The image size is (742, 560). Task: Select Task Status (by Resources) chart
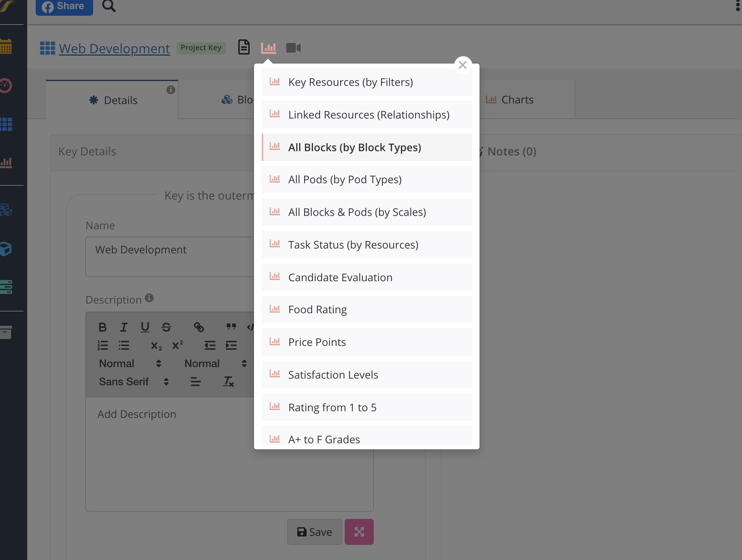367,245
